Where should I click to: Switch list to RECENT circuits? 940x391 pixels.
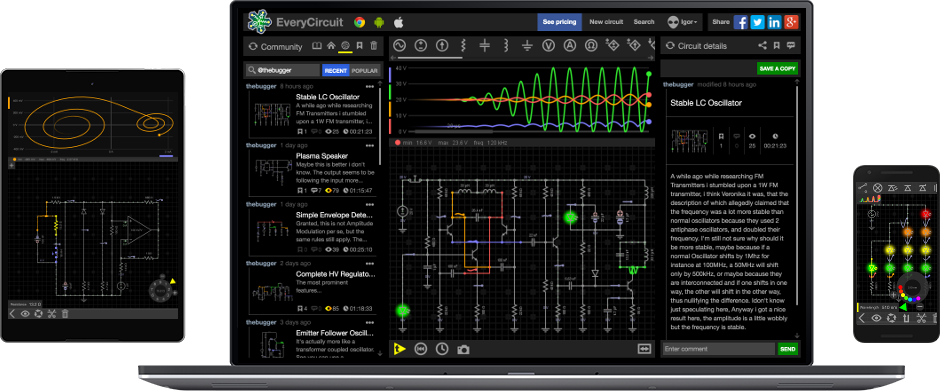[x=336, y=71]
